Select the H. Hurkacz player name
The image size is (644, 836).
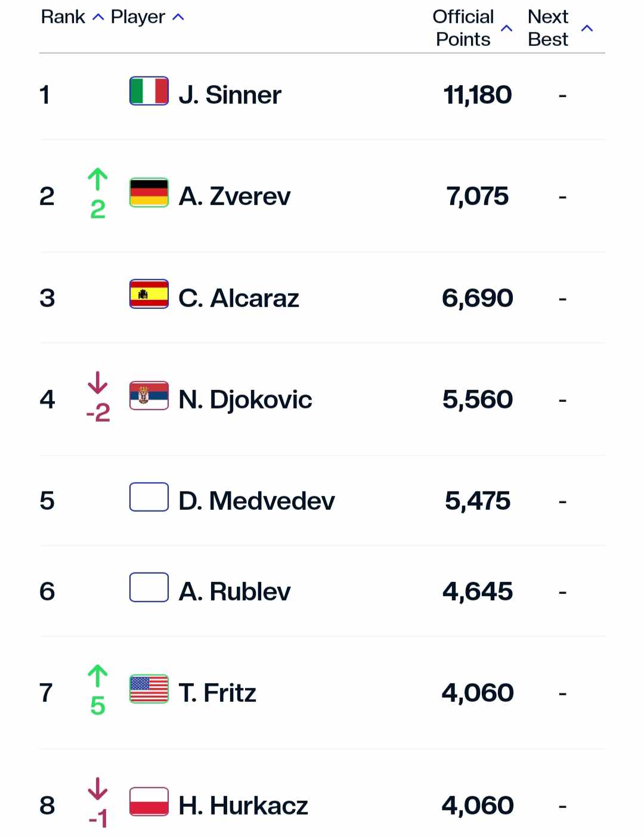(243, 806)
